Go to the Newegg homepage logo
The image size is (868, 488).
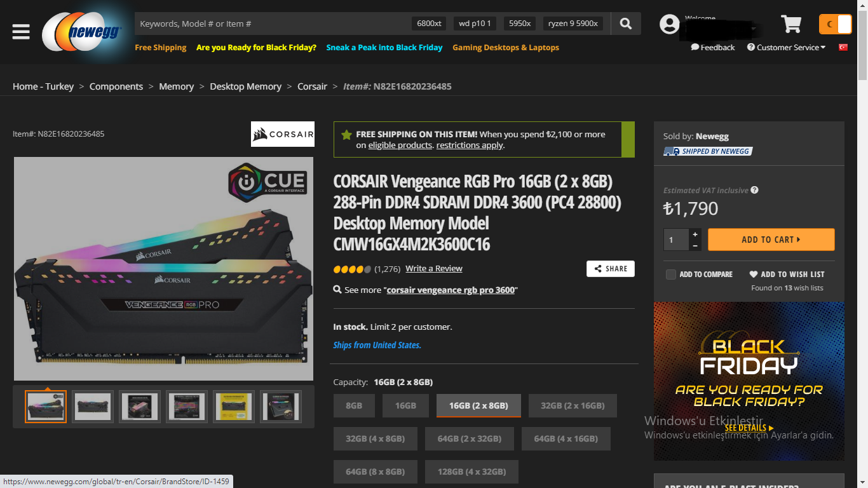81,32
